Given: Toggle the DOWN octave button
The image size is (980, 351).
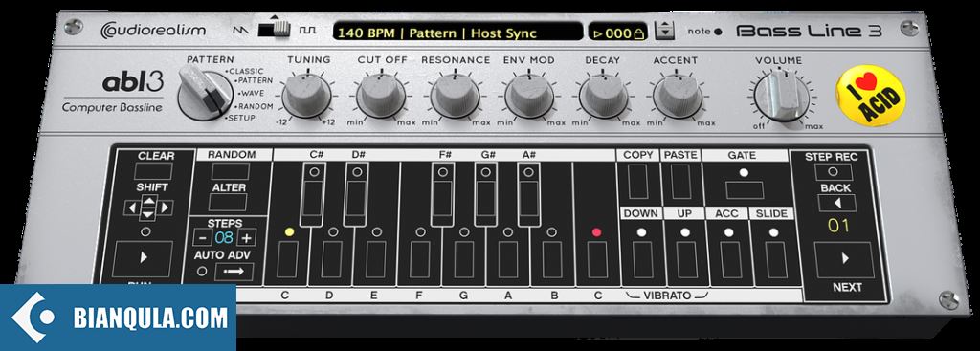Looking at the screenshot, I should 642,259.
